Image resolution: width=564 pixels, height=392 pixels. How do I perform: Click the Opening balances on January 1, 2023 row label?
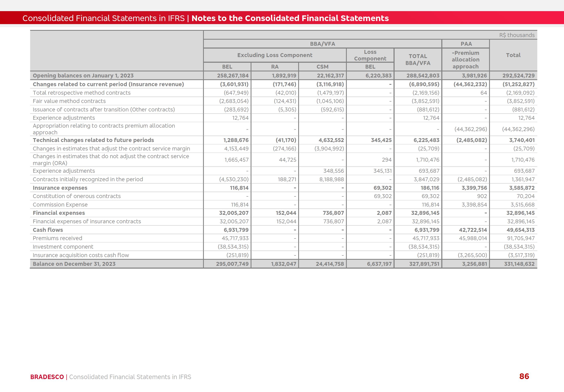[83, 76]
